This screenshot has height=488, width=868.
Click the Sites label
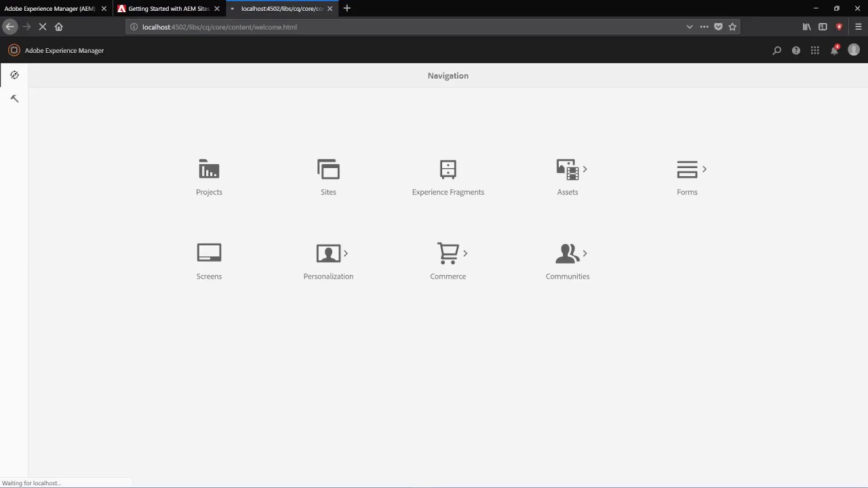point(328,192)
